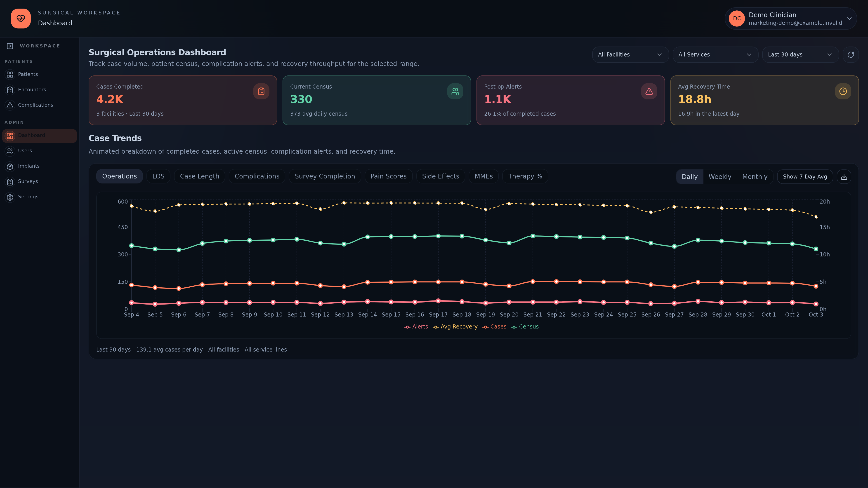Toggle Alerts series in chart legend
868x488 pixels.
pos(416,327)
